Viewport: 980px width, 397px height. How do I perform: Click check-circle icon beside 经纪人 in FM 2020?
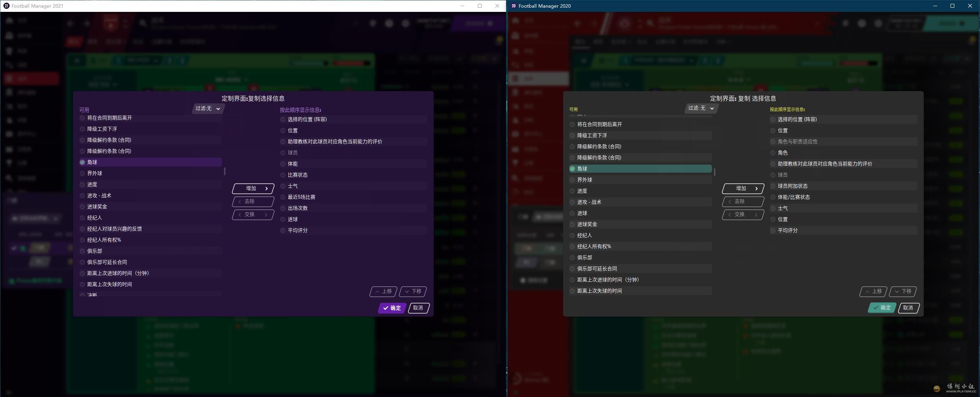[x=572, y=235]
